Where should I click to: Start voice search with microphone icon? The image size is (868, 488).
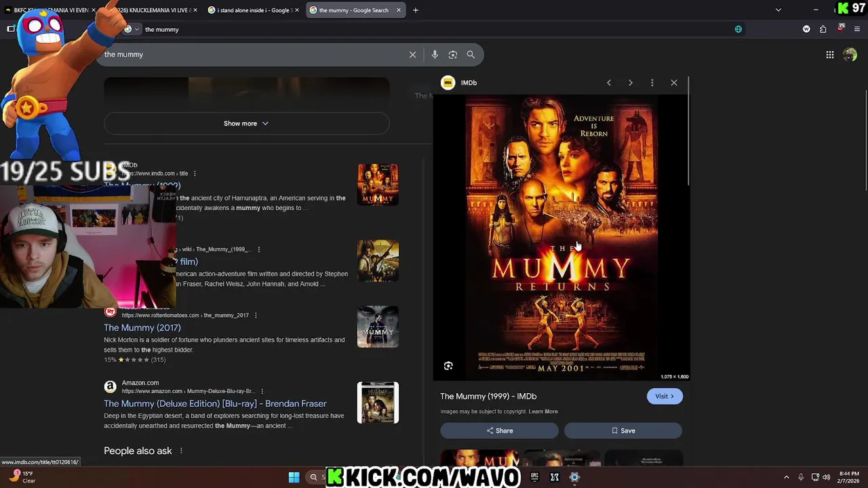[435, 54]
